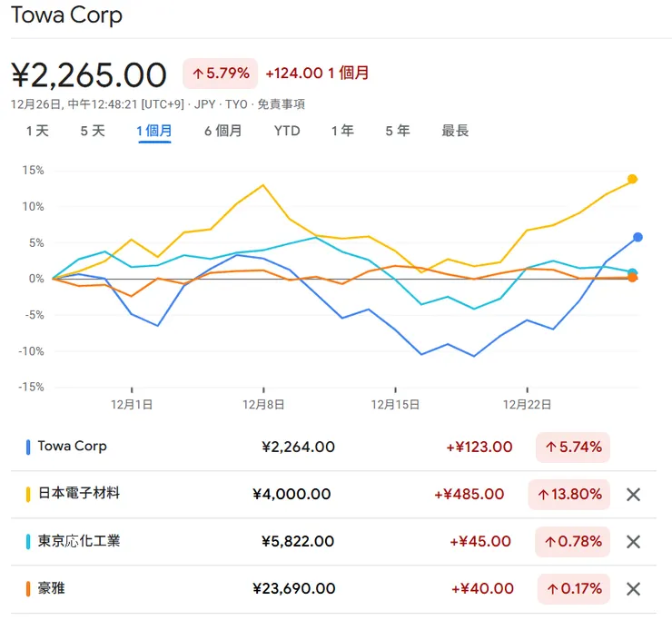Click the ↑0.17% badge for 豪雅
This screenshot has width=672, height=620.
tap(574, 589)
